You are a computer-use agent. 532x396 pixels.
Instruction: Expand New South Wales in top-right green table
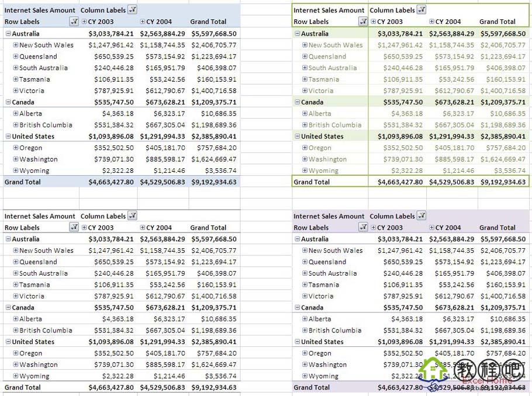pyautogui.click(x=305, y=45)
